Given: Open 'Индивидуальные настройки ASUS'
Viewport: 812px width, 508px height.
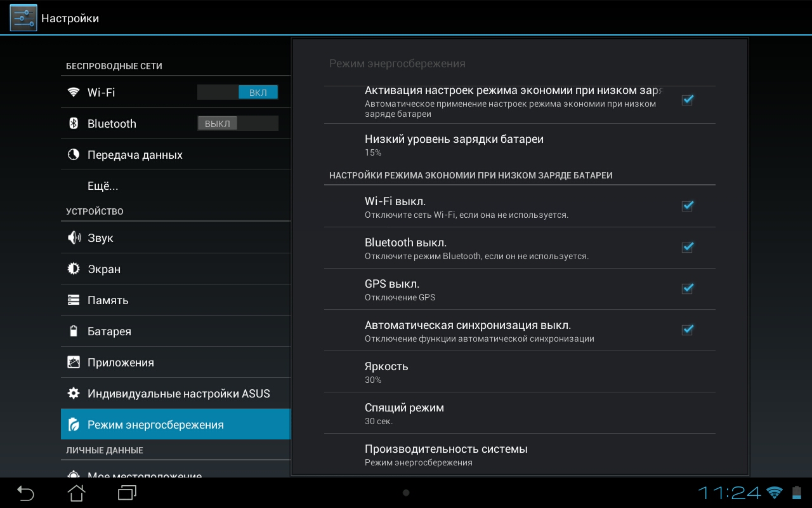Looking at the screenshot, I should point(176,394).
